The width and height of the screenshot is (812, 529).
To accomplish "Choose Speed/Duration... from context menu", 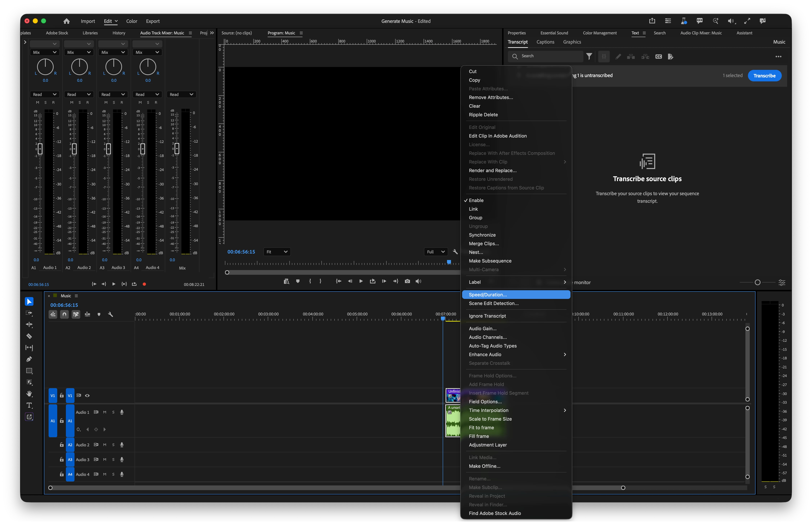I will 516,295.
